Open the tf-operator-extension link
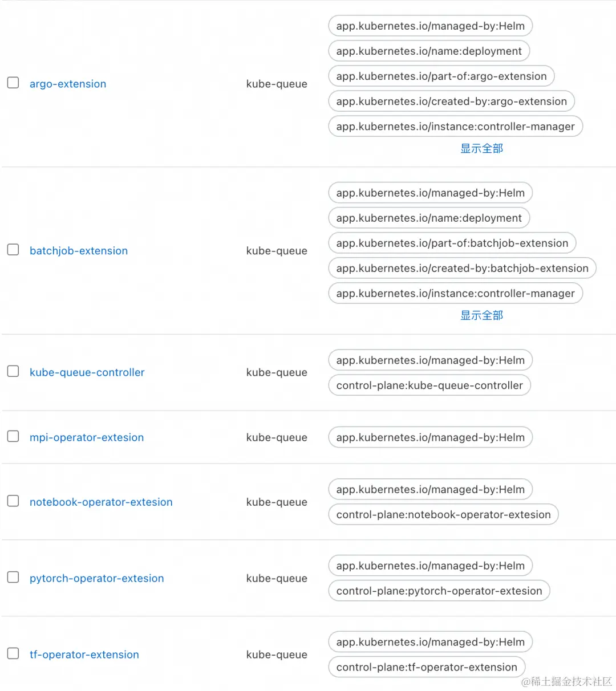The image size is (616, 691). pos(84,655)
